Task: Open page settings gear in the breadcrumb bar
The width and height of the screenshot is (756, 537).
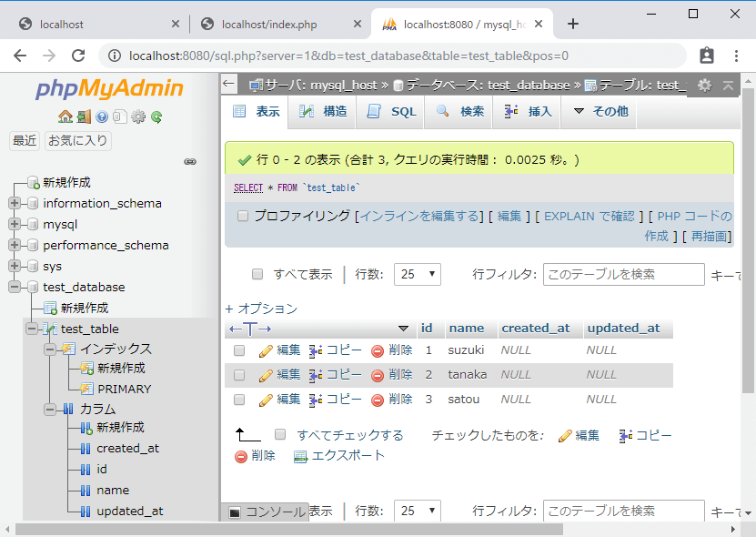Action: 704,86
